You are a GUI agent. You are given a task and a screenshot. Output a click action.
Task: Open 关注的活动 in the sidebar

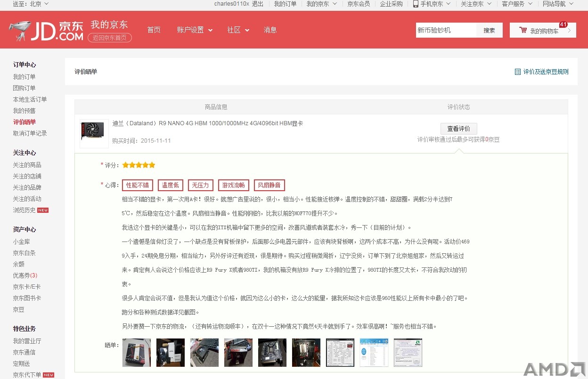pos(27,199)
